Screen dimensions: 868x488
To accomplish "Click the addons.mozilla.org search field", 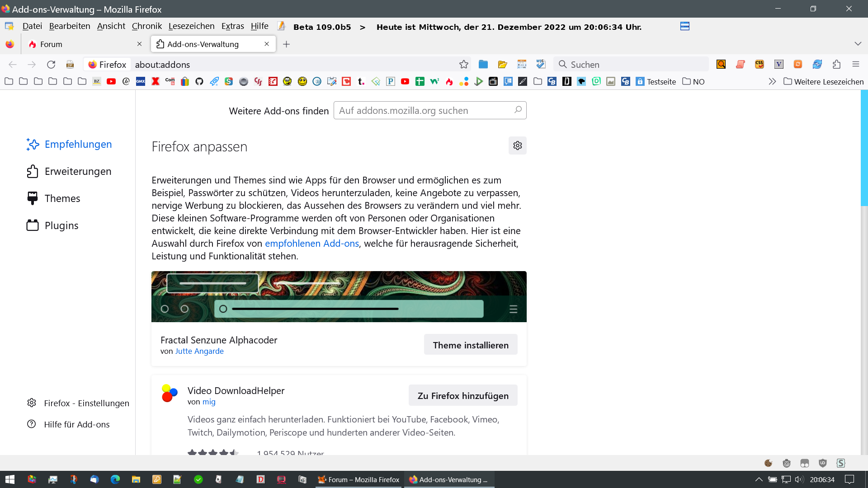I will [x=425, y=111].
